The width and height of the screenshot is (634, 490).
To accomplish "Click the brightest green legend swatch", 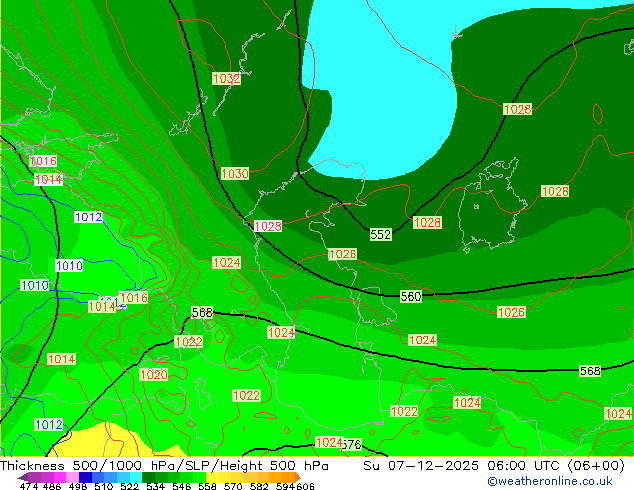I will (x=199, y=477).
